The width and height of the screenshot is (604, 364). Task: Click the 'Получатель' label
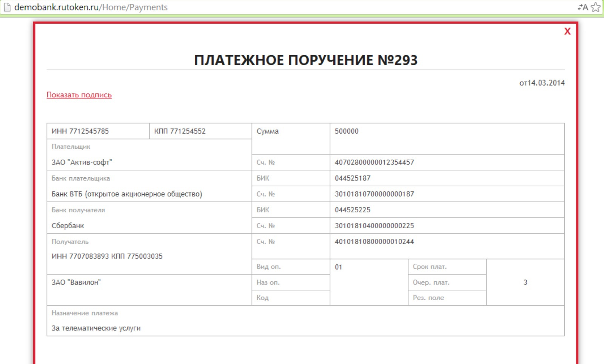70,242
